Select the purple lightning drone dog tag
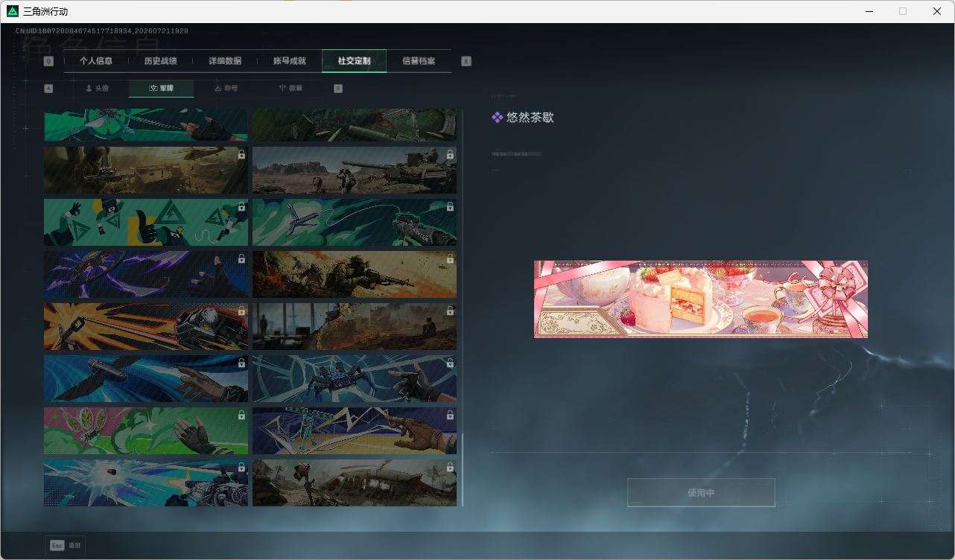Screen dimensions: 955x560 coord(146,274)
